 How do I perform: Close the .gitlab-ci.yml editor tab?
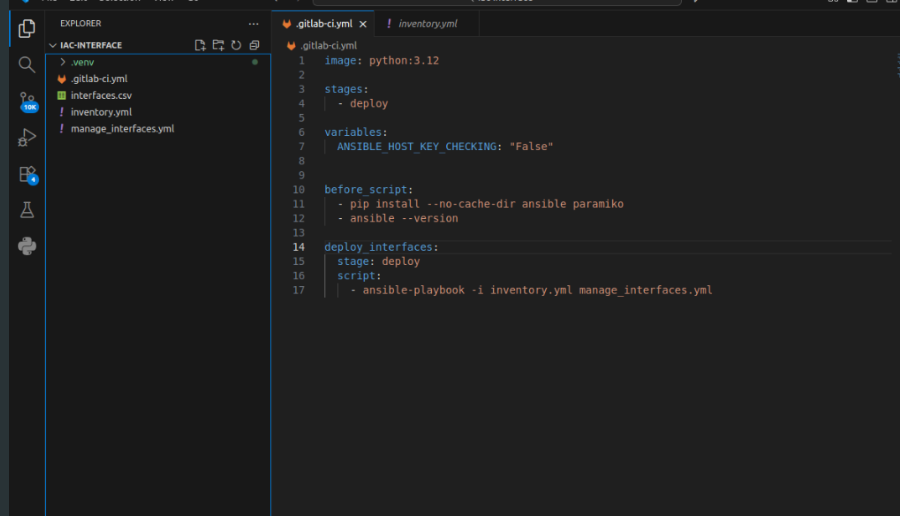363,24
